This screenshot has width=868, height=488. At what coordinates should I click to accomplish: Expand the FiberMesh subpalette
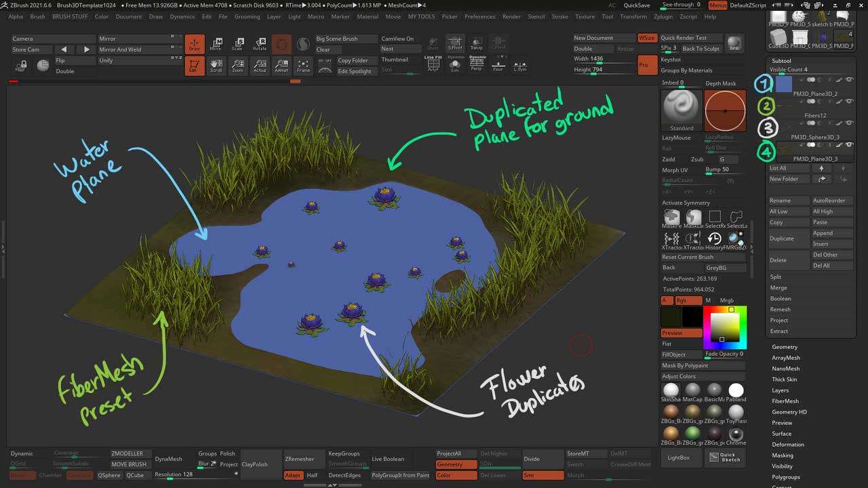coord(785,401)
